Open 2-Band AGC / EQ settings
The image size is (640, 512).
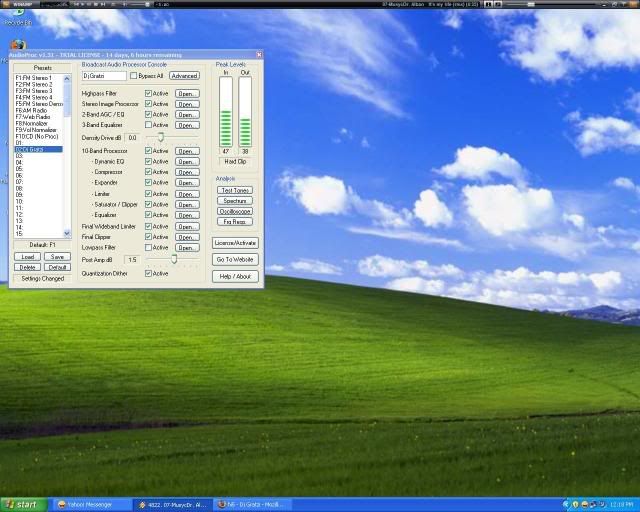tap(187, 115)
